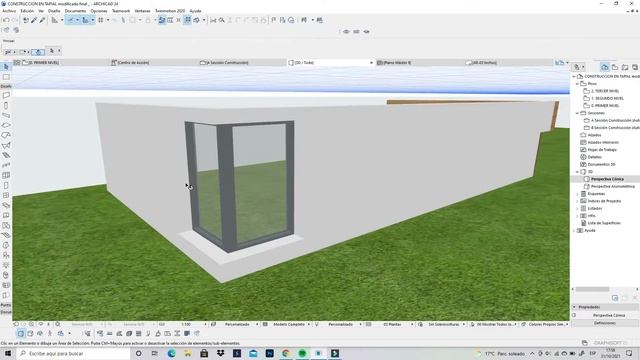Click the Pick Up Parameters eyedropper icon
The image size is (640, 360).
click(34, 20)
